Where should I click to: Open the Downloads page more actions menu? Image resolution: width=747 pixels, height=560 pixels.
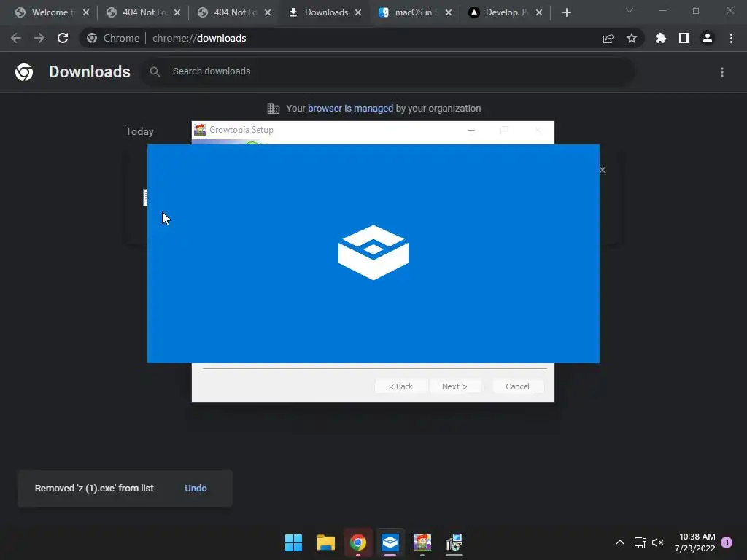[722, 72]
